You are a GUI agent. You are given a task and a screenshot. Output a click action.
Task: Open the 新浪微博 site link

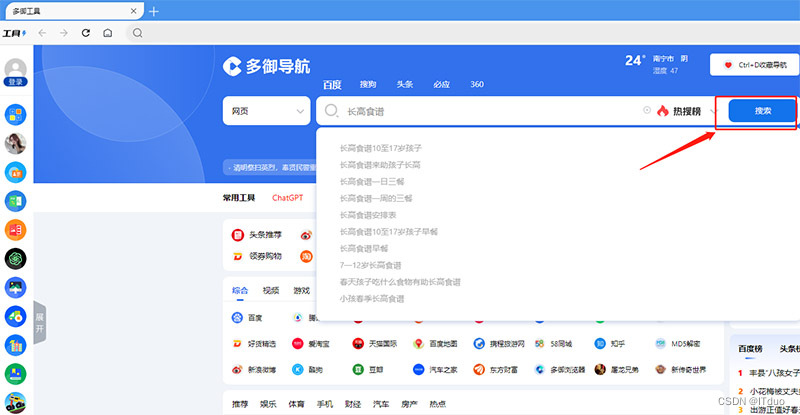[254, 370]
